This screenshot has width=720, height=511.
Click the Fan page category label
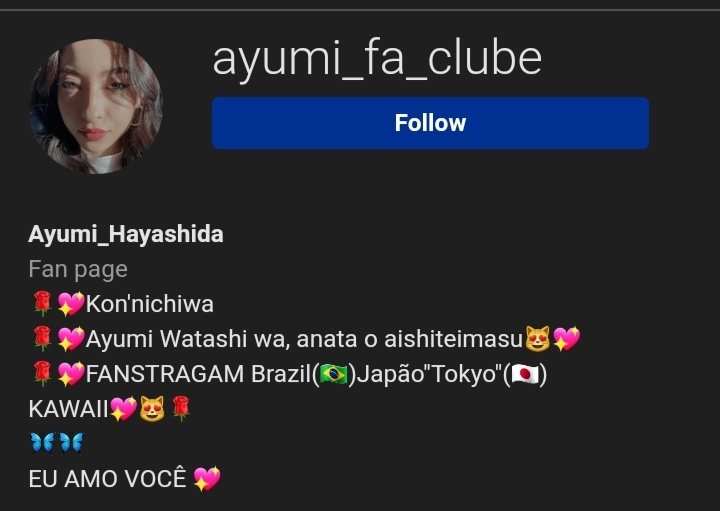(x=78, y=269)
